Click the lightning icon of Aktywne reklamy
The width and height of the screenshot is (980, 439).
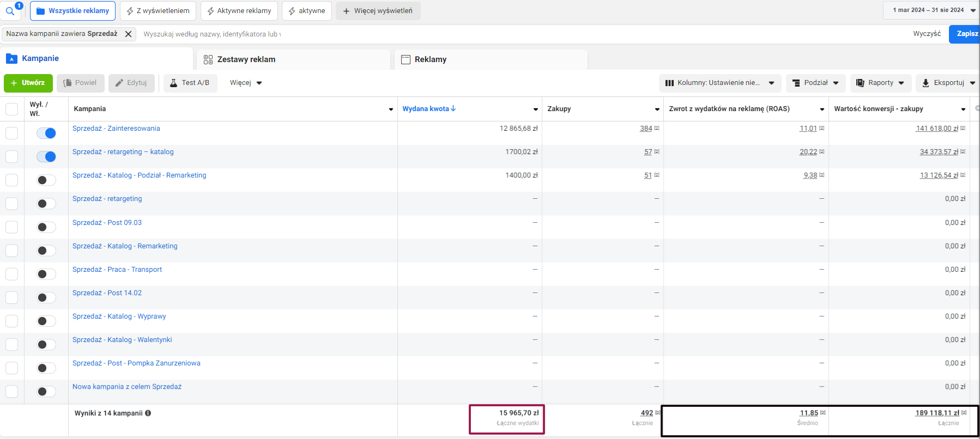click(210, 11)
